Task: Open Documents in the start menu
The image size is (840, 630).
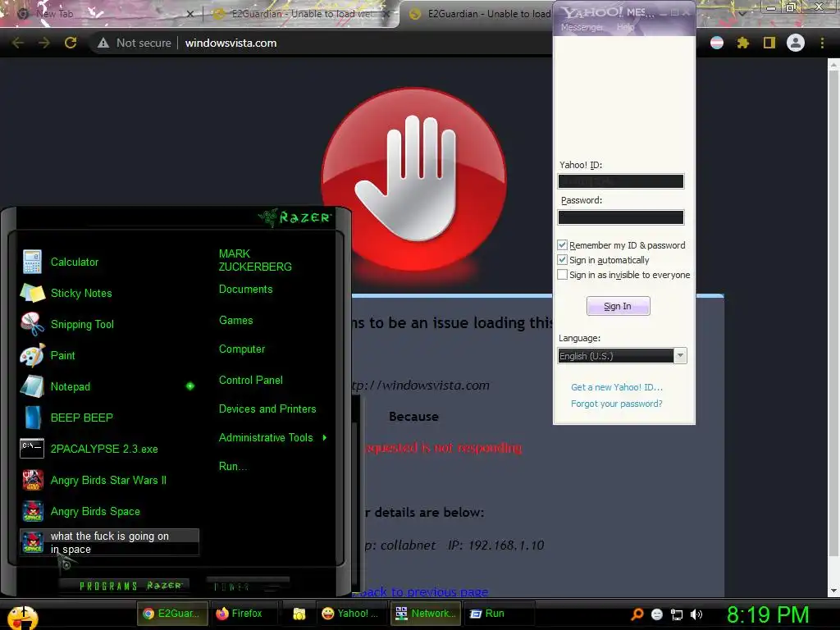Action: [x=246, y=290]
